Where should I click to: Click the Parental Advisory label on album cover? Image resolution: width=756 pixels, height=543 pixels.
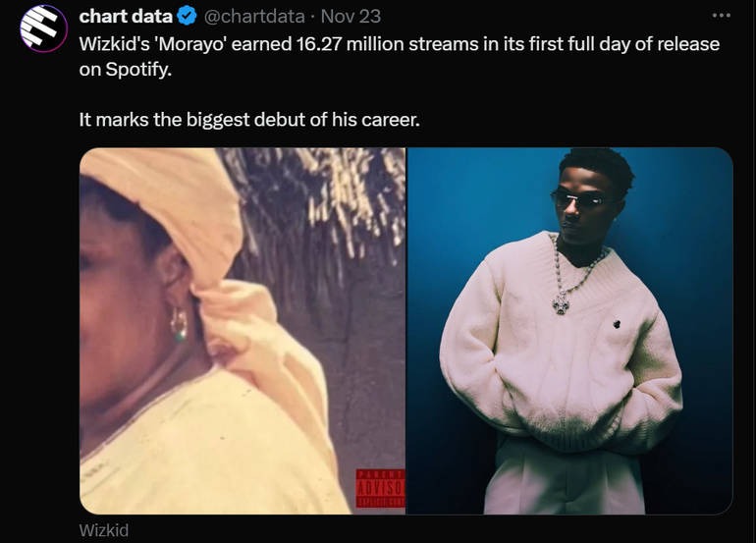[x=380, y=488]
